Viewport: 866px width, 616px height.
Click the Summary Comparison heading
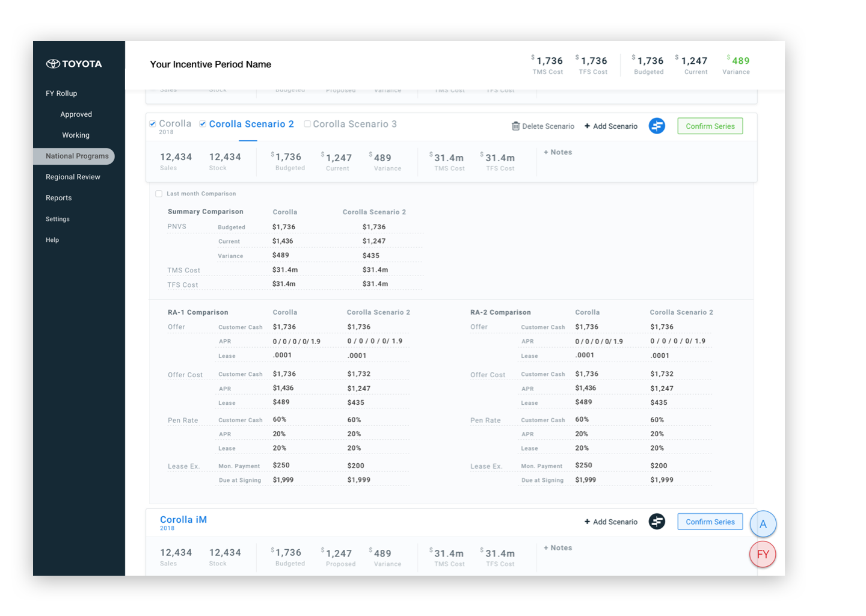[x=206, y=212]
